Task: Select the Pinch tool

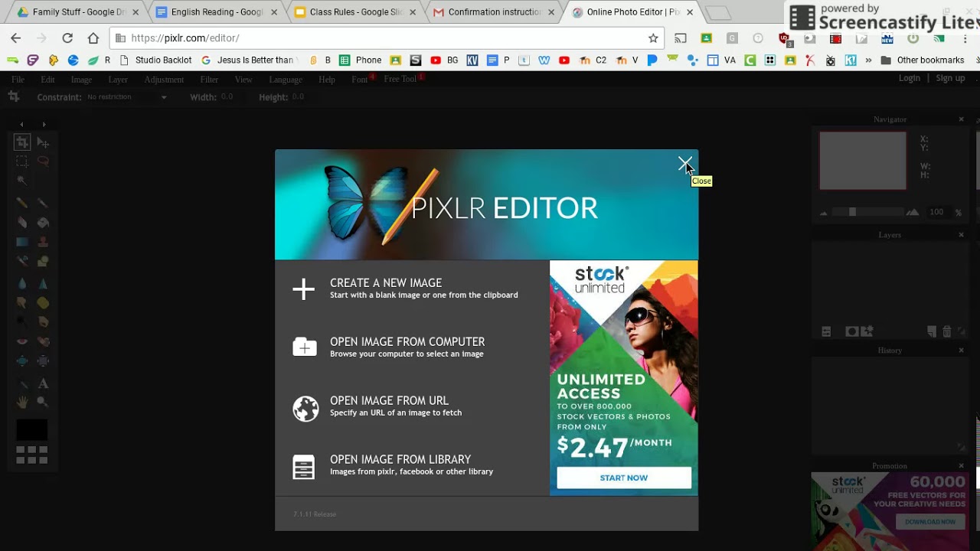Action: [x=43, y=361]
